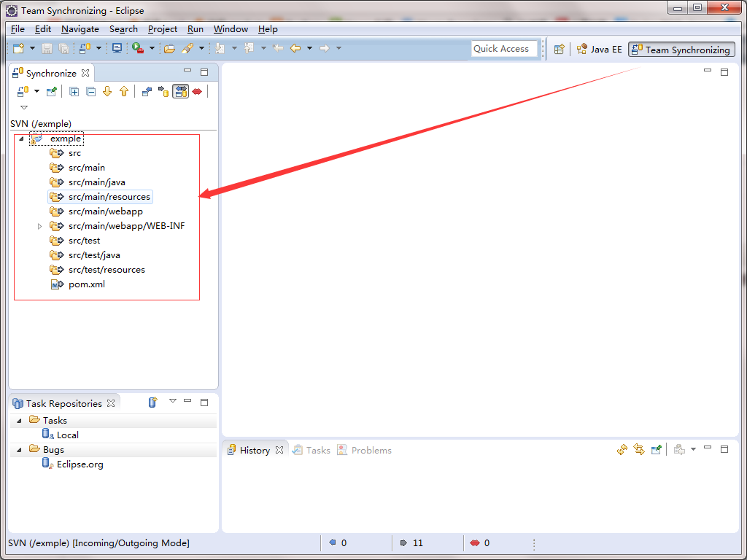The height and width of the screenshot is (560, 747).
Task: Close the Task Repositories tab
Action: pyautogui.click(x=111, y=403)
